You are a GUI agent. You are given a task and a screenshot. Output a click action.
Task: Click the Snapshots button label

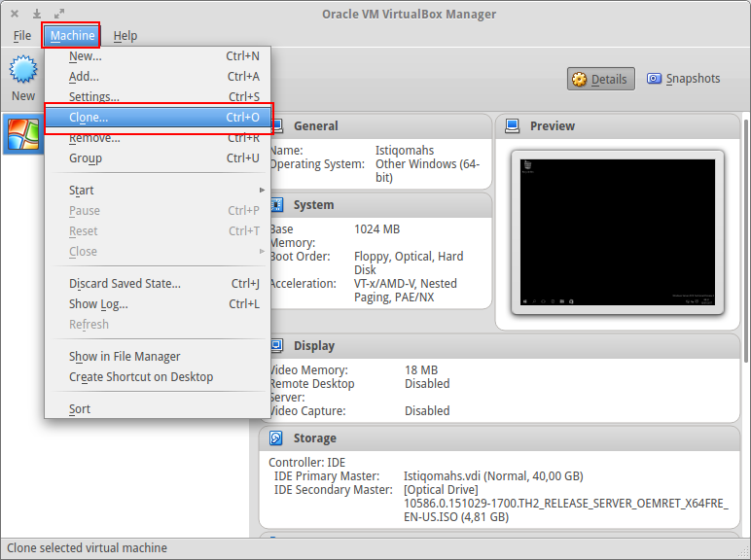[693, 79]
